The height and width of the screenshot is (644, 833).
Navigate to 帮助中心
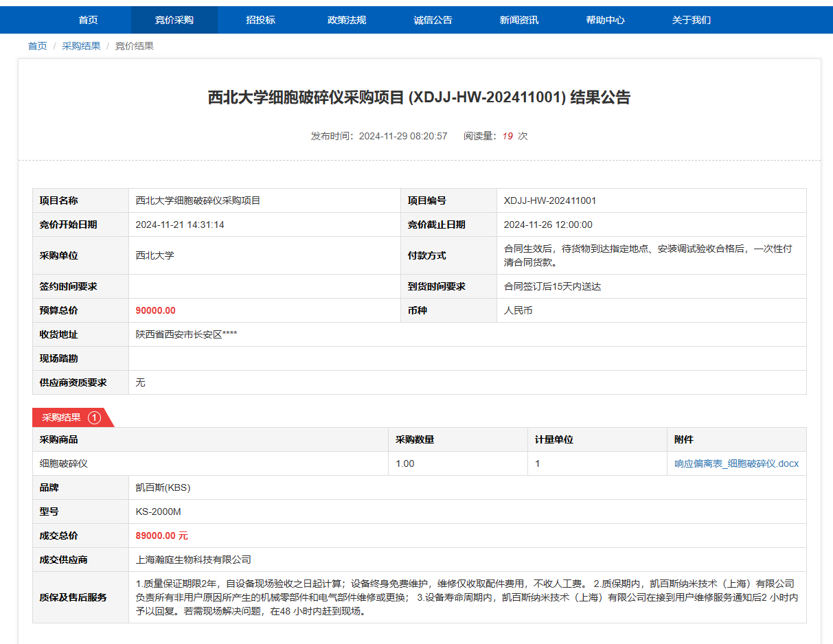point(605,20)
